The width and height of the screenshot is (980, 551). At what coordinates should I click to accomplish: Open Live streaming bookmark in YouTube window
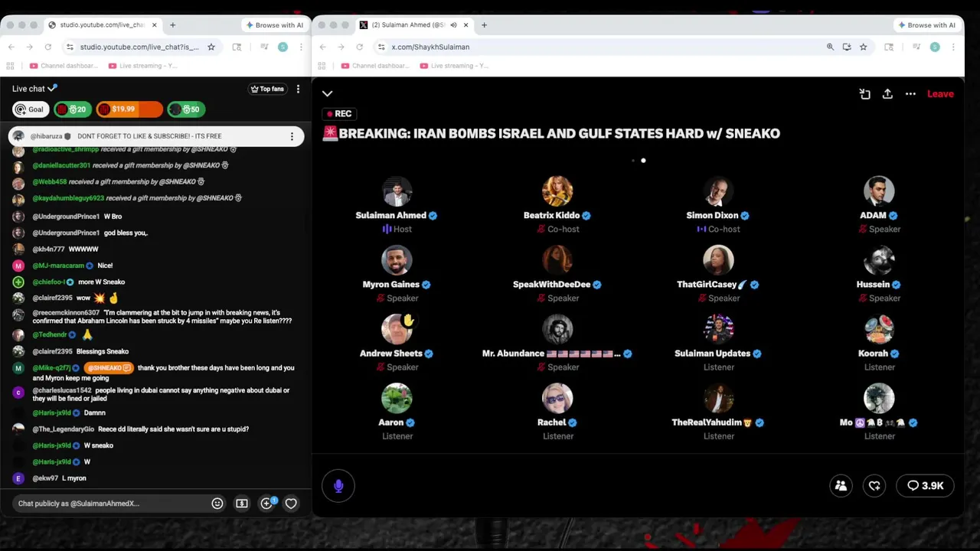(x=143, y=66)
